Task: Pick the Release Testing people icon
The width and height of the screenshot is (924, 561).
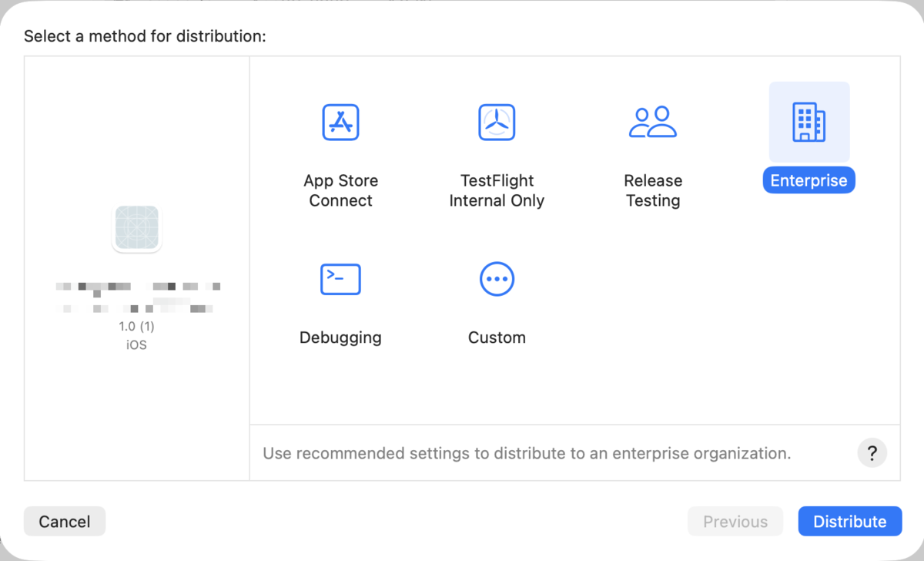Action: point(653,123)
